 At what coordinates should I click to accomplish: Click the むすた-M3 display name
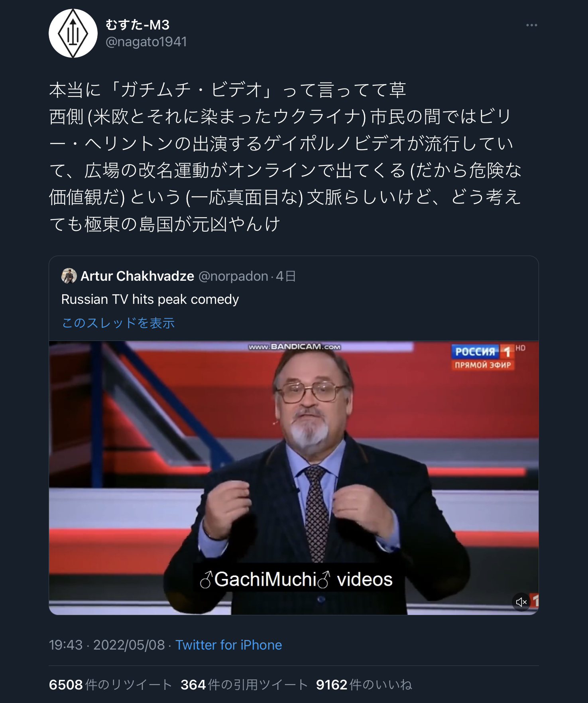click(x=138, y=25)
